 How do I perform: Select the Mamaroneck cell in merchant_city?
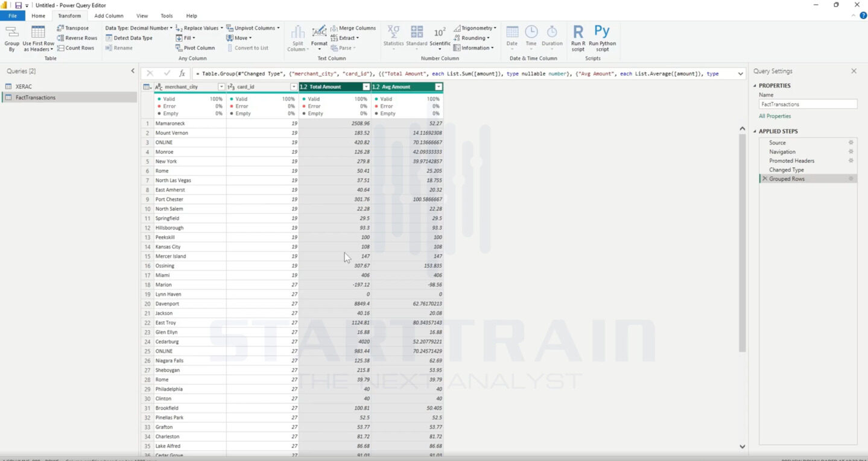[190, 124]
